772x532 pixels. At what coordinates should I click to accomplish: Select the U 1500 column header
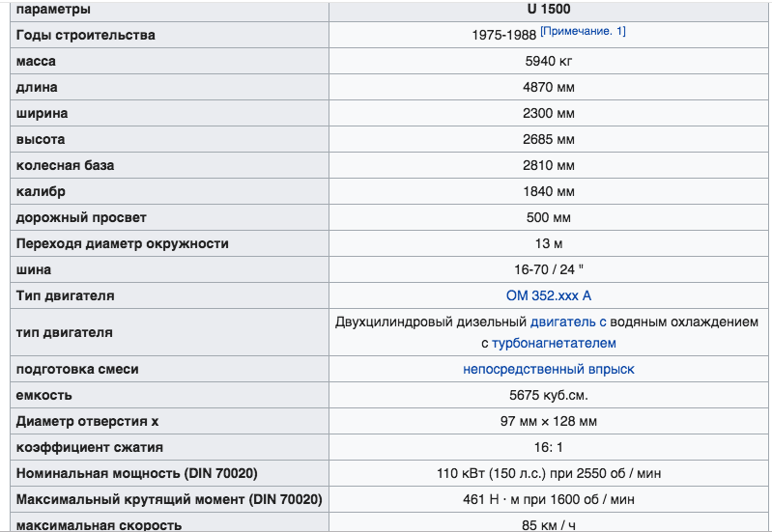[x=548, y=9]
